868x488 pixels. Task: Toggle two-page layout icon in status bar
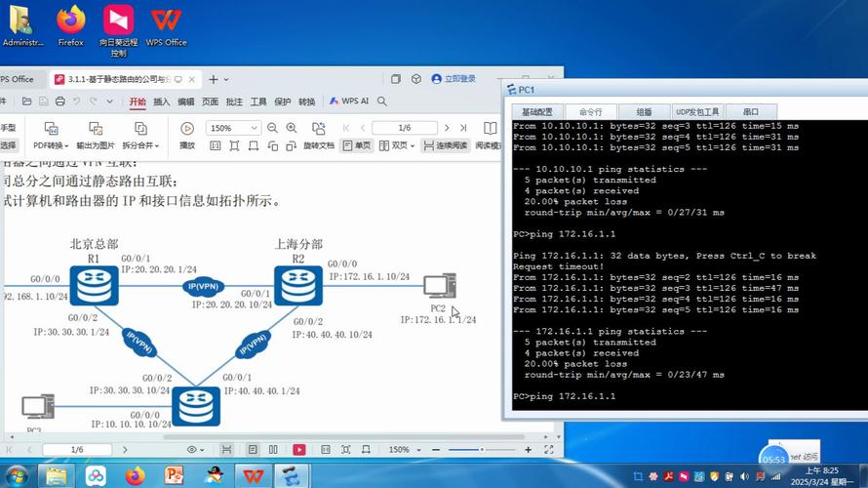[x=273, y=450]
